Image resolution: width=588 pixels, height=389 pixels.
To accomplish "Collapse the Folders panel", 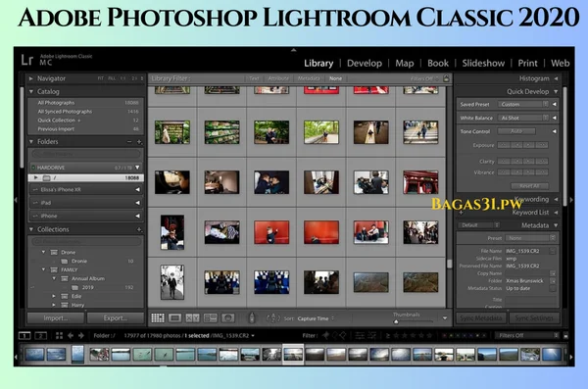I will point(31,142).
